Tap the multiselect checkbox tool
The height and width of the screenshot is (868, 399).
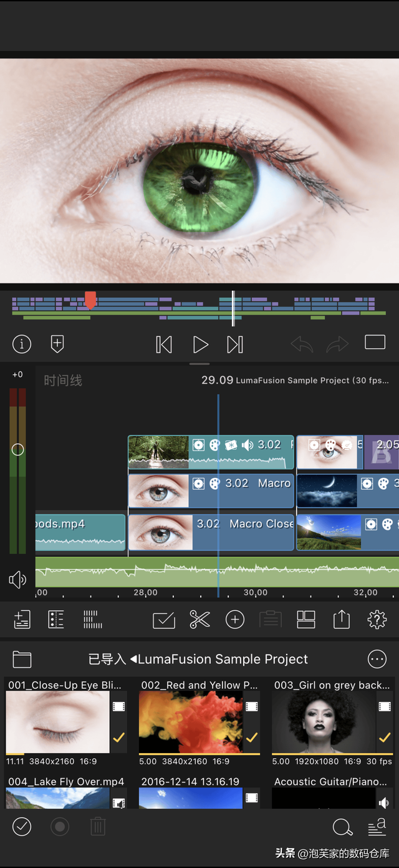click(164, 620)
